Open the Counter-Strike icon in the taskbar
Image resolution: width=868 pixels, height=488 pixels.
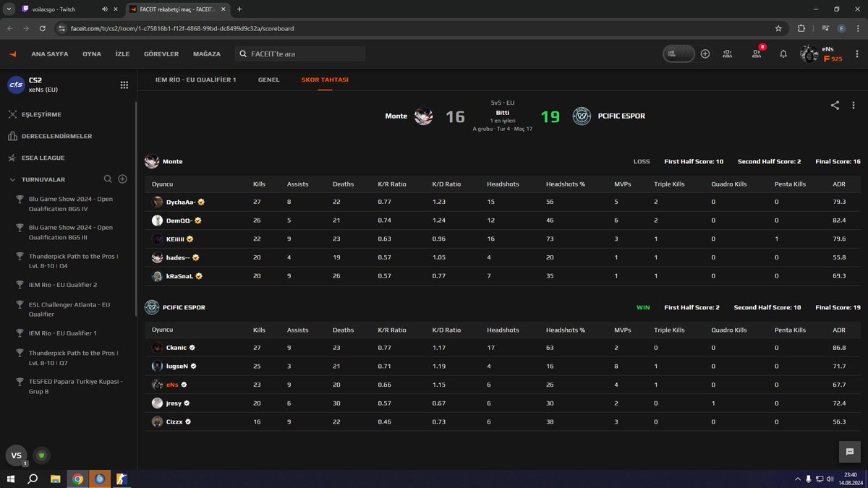point(122,479)
